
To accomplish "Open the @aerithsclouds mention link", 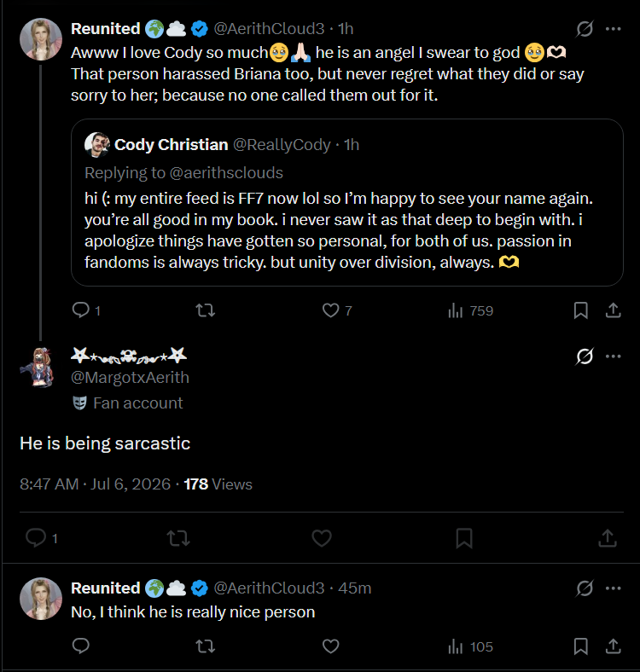I will [226, 173].
